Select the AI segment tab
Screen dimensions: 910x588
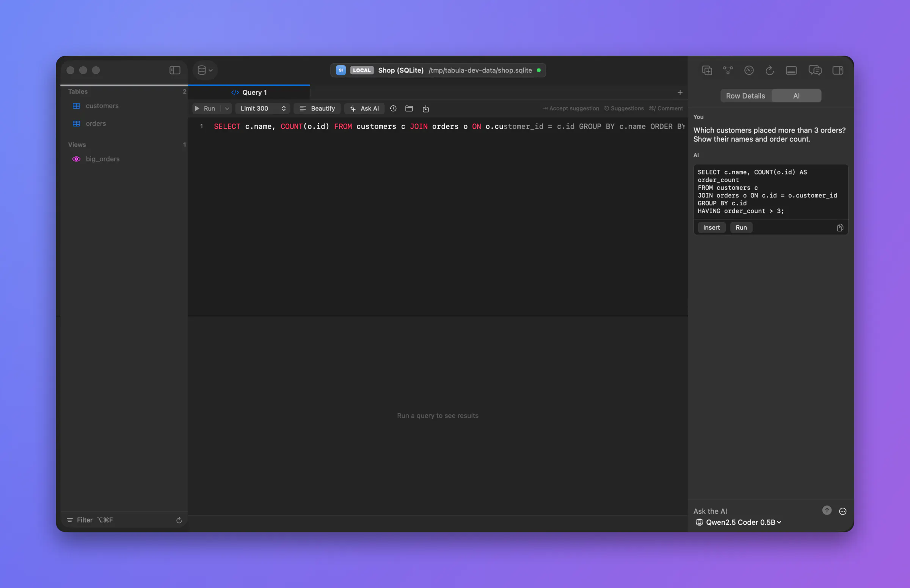point(796,96)
